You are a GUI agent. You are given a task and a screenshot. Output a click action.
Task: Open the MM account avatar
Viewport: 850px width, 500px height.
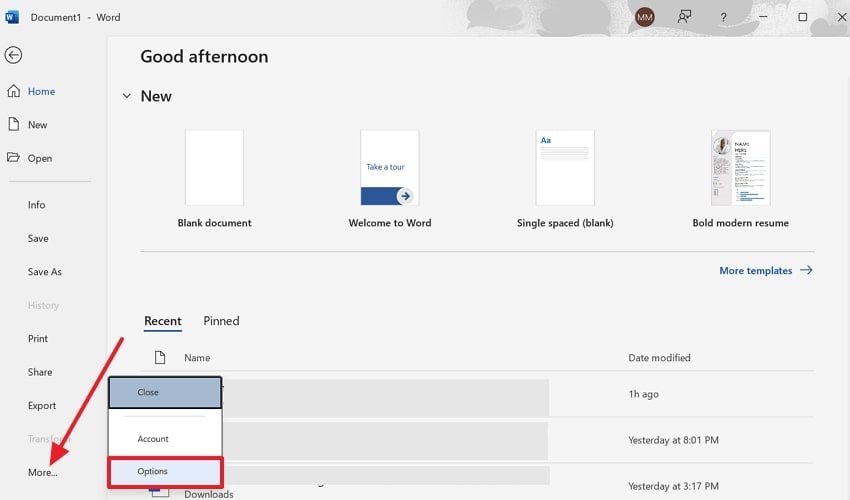(645, 17)
